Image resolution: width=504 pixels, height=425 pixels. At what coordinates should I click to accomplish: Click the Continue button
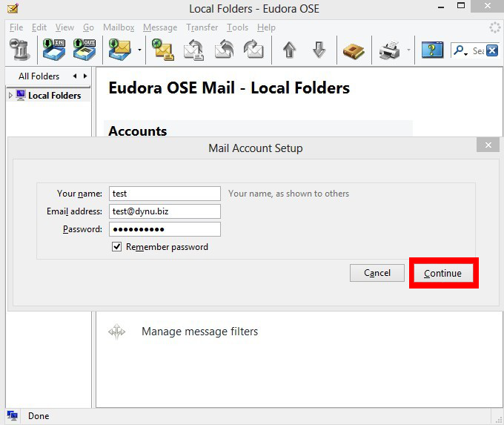point(443,273)
